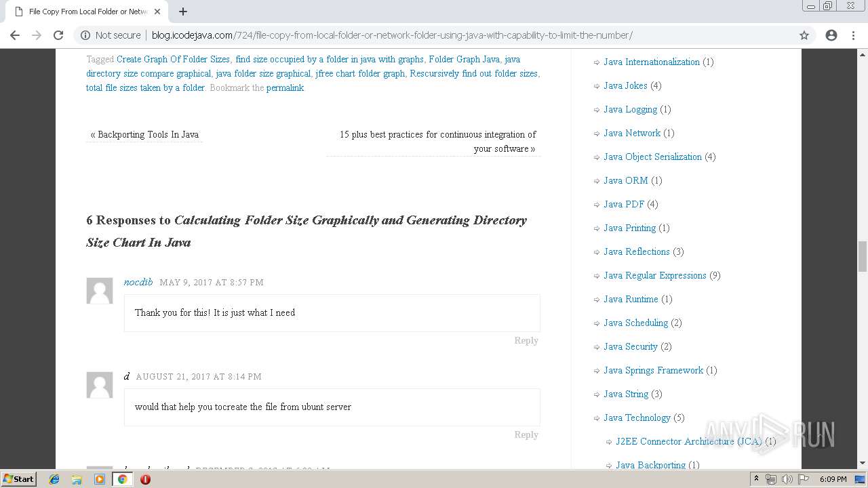The height and width of the screenshot is (488, 868).
Task: Open the volume control tray icon
Action: coord(787,479)
